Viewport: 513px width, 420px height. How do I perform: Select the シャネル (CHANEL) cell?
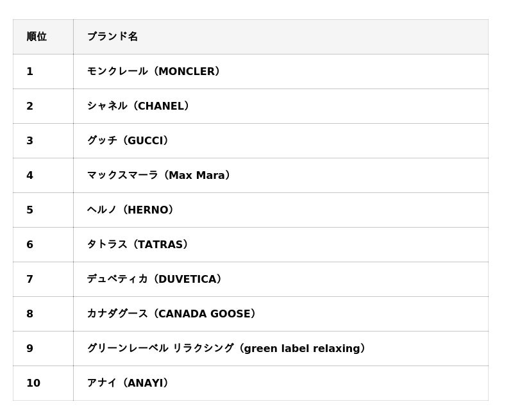(139, 106)
